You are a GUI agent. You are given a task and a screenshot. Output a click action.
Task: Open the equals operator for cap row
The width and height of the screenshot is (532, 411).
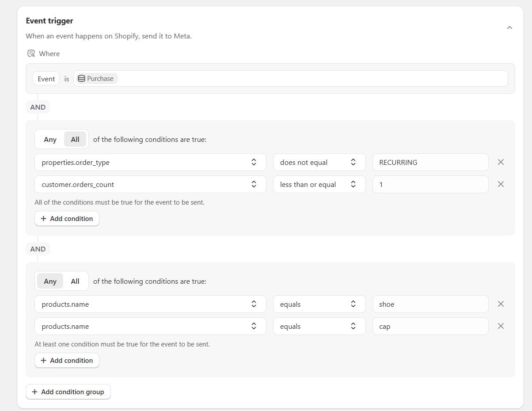[x=319, y=326]
